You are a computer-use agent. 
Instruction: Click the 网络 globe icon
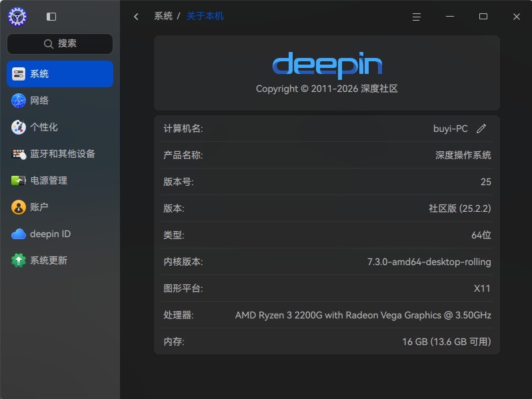pos(19,101)
